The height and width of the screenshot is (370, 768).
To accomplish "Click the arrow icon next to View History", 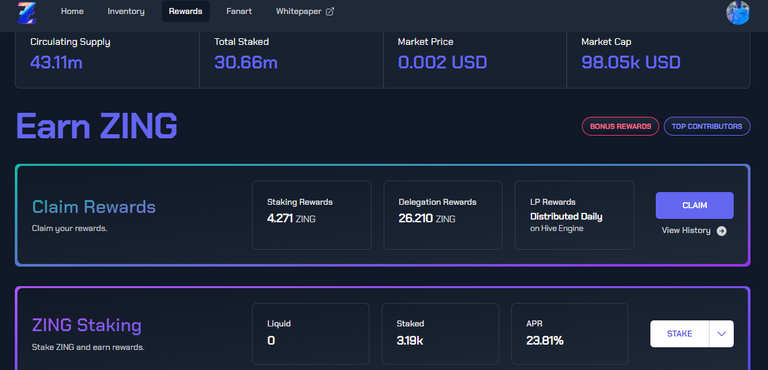I will click(721, 231).
